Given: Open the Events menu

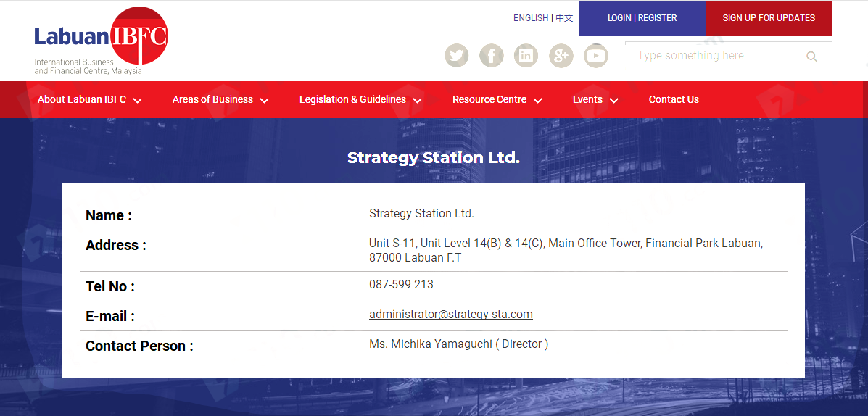Looking at the screenshot, I should [587, 99].
